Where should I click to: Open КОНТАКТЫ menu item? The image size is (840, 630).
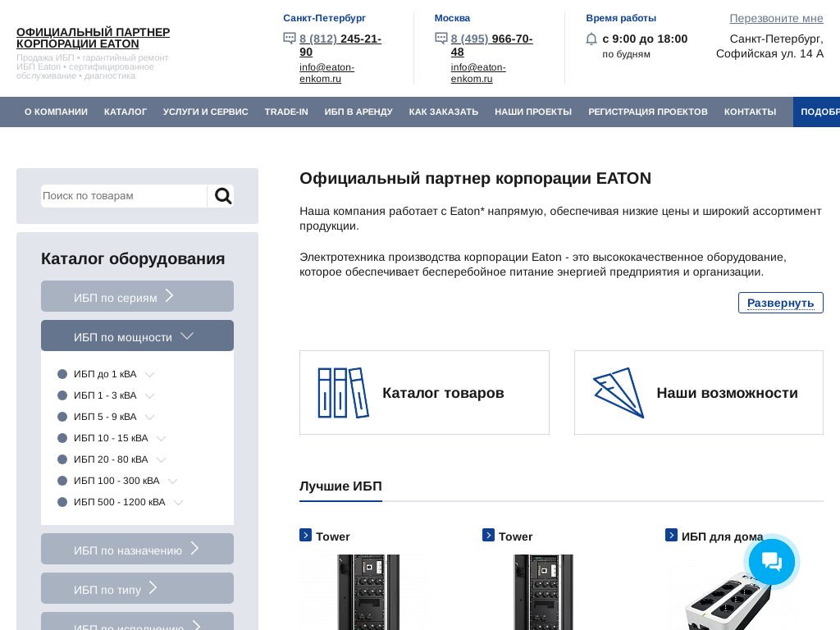(x=750, y=112)
